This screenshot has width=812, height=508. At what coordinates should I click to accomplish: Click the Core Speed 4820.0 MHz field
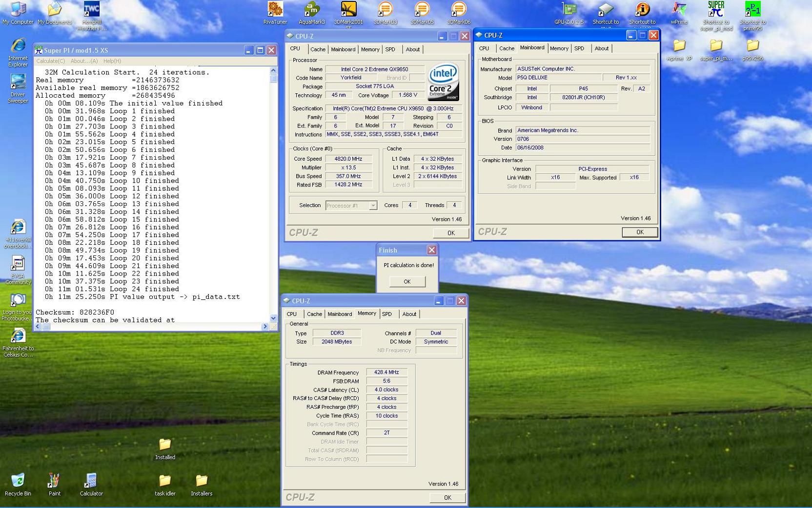[x=348, y=159]
